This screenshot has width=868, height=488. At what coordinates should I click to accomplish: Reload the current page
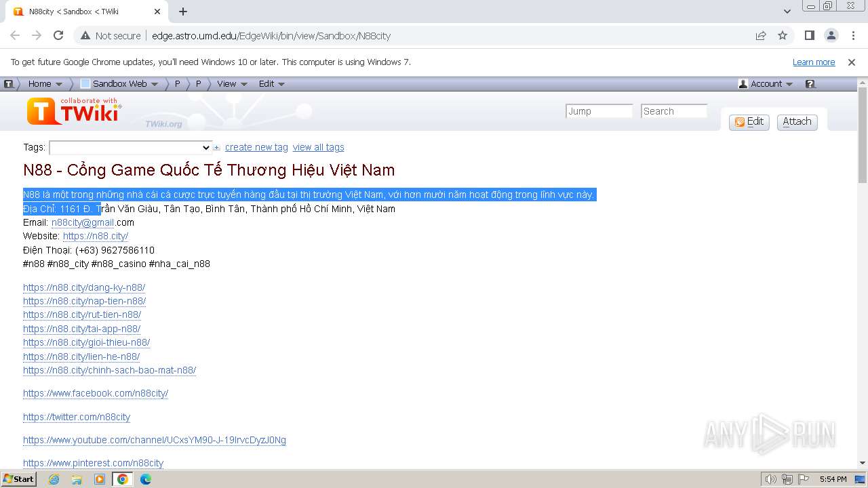click(58, 35)
